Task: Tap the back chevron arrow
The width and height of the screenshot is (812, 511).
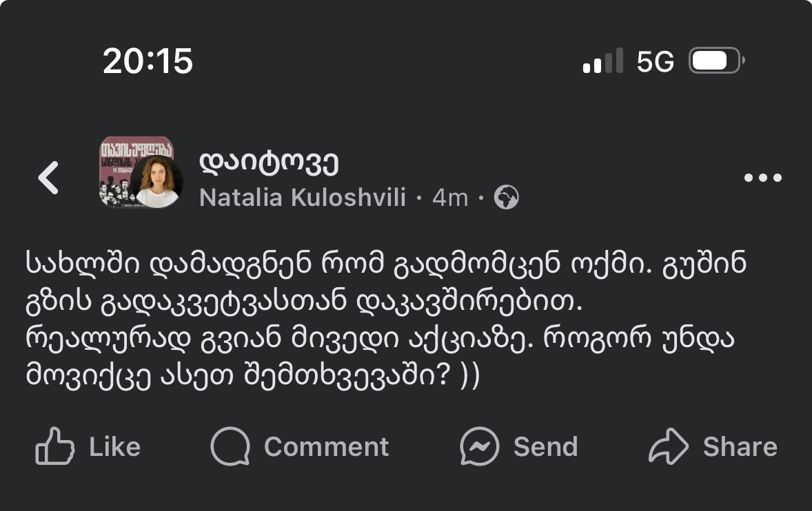Action: [48, 178]
